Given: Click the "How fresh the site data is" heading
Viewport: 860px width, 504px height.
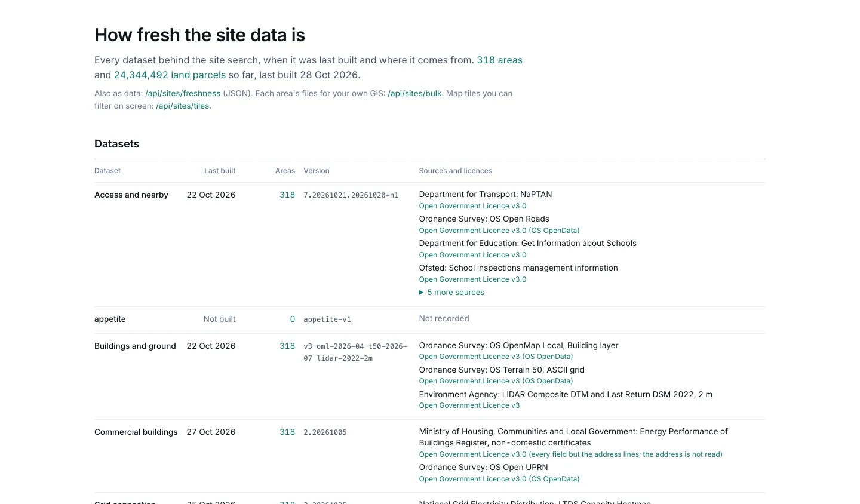Looking at the screenshot, I should click(199, 35).
